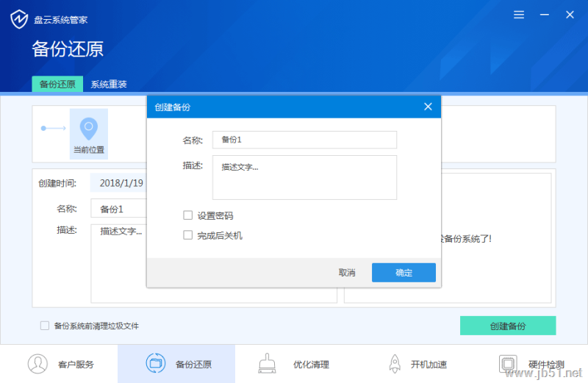The height and width of the screenshot is (383, 588).
Task: Click the 备份还原 circular arrows icon
Action: tap(156, 363)
